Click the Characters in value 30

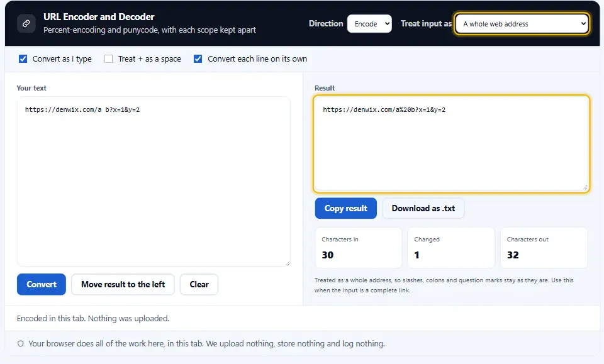[x=328, y=255]
